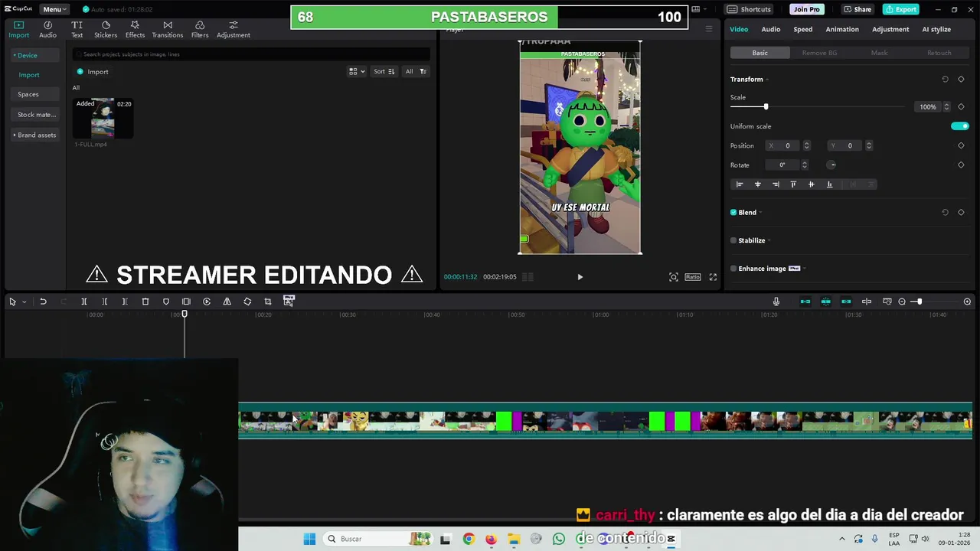The height and width of the screenshot is (551, 980).
Task: Enable the Stabilize checkbox
Action: coord(733,240)
